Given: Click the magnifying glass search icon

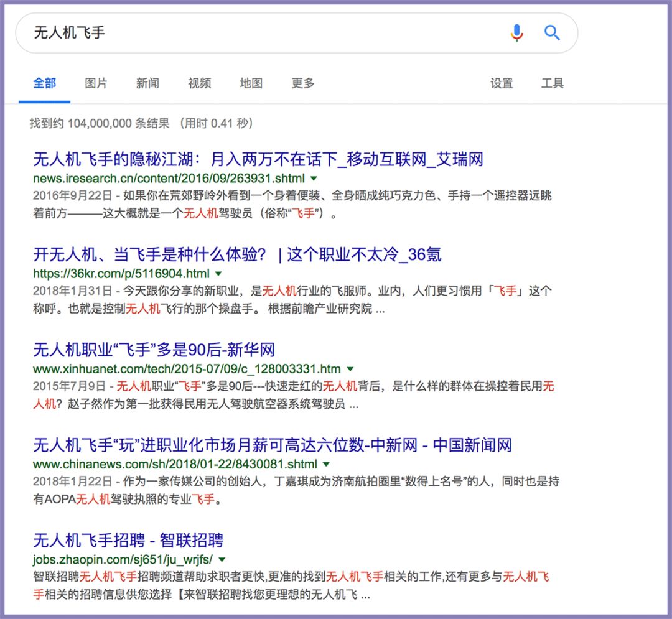Looking at the screenshot, I should point(552,32).
